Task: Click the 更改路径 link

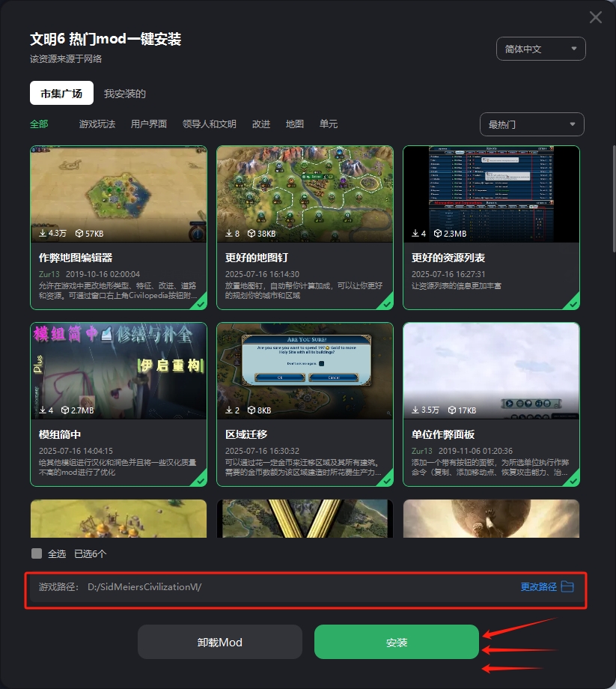Action: [x=539, y=586]
